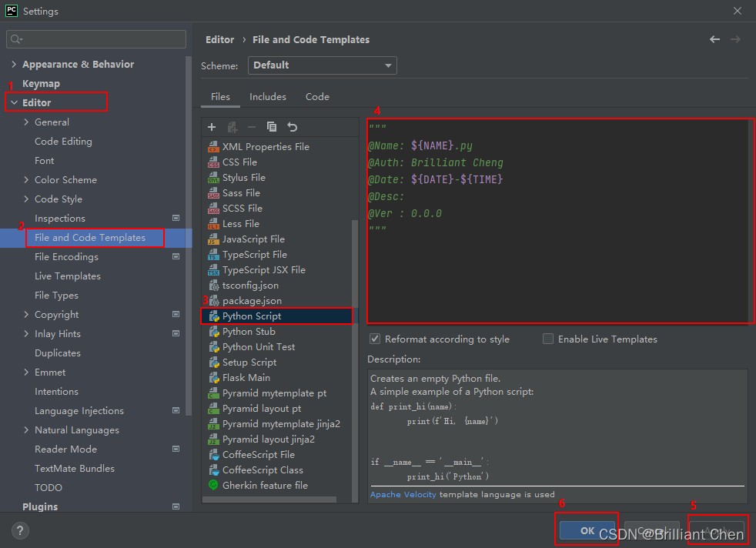Click inside the template code editor
Screen dimensions: 756x548
click(x=558, y=221)
